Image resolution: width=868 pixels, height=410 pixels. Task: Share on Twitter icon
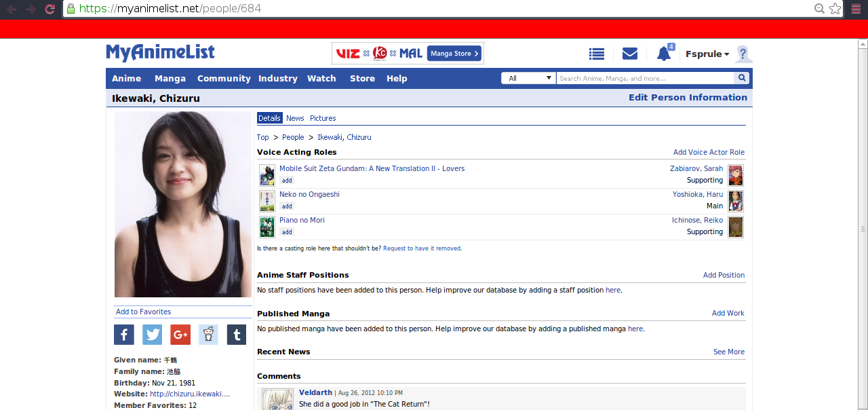click(x=153, y=335)
